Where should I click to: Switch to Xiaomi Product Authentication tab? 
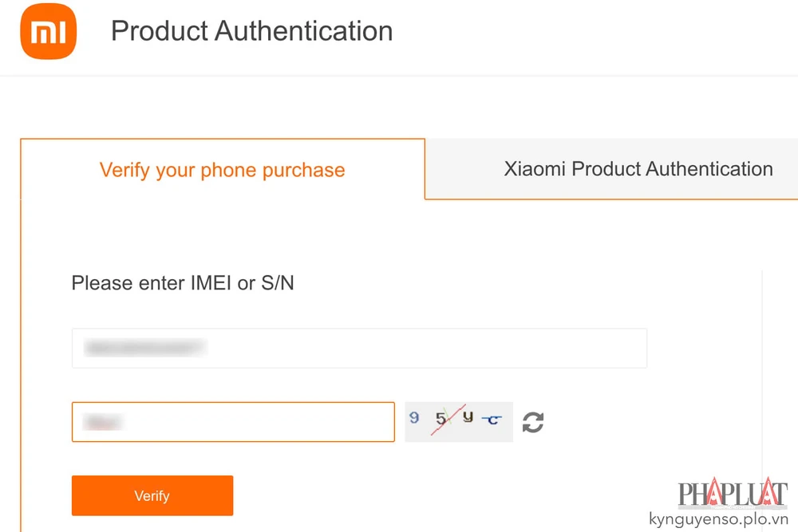638,169
